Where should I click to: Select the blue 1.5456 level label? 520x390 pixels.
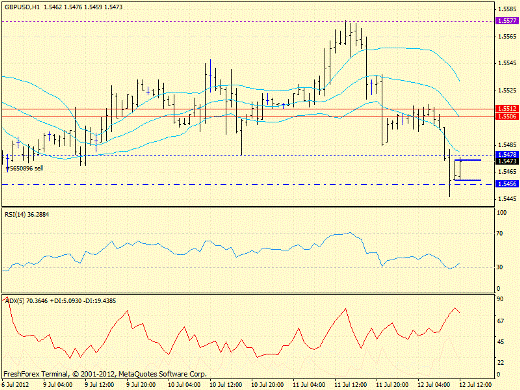pyautogui.click(x=507, y=184)
